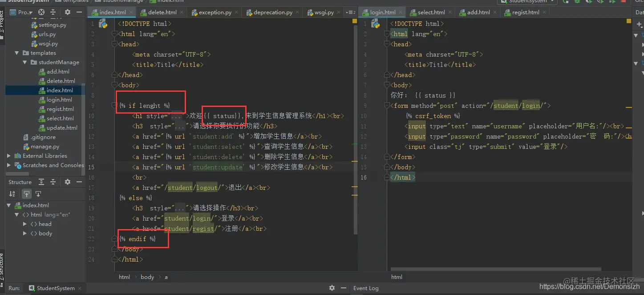The image size is (644, 295).
Task: Open the Project view dropdown
Action: [x=22, y=12]
